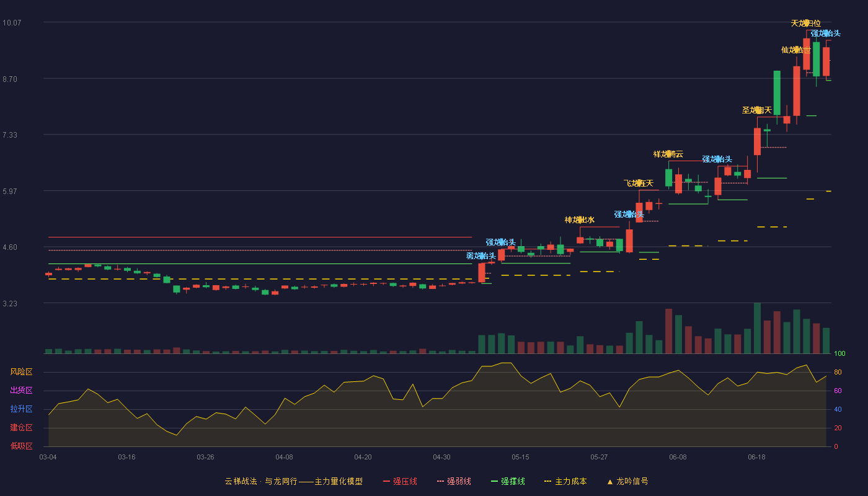The height and width of the screenshot is (496, 868).
Task: Select the 飞龙在天 signal label
Action: [x=639, y=183]
